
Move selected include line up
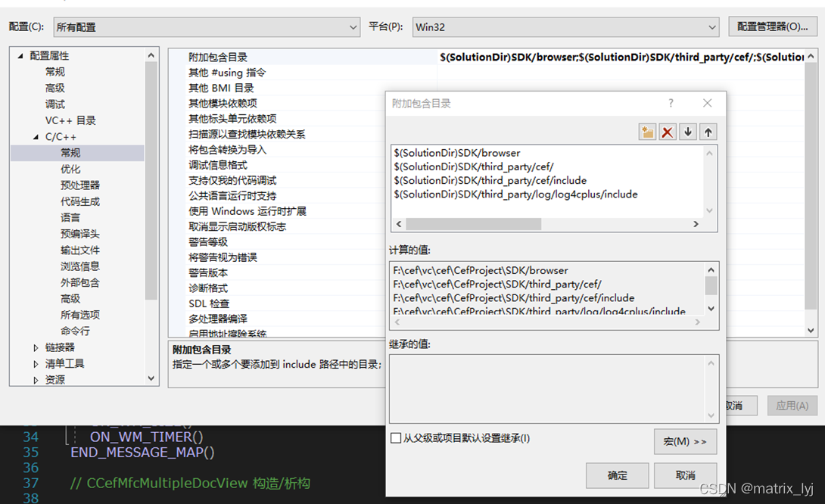click(708, 132)
